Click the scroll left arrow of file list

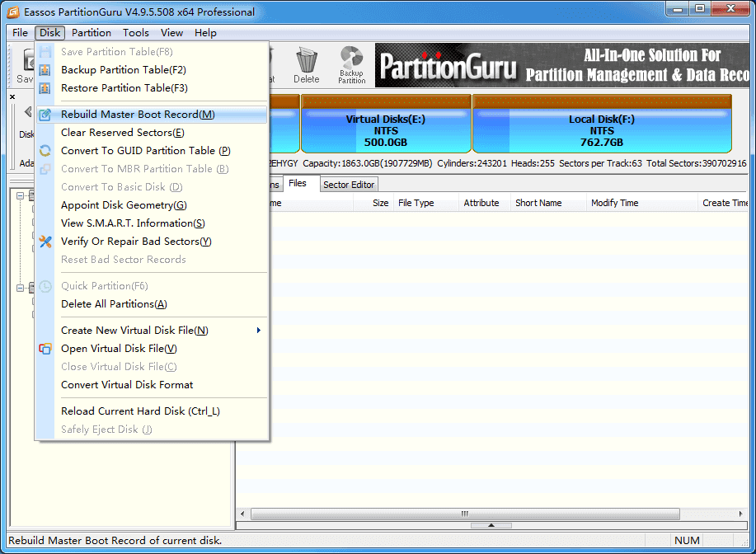[x=242, y=514]
